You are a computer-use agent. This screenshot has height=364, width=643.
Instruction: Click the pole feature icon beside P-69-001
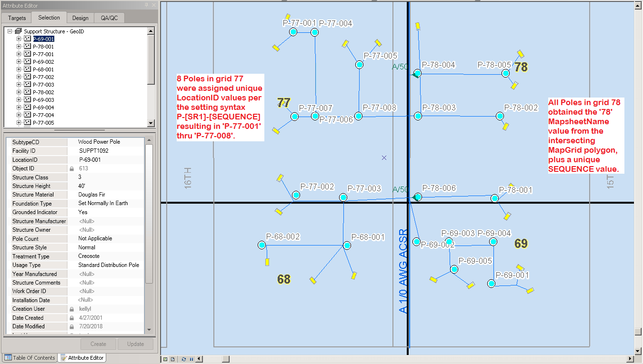pos(27,39)
